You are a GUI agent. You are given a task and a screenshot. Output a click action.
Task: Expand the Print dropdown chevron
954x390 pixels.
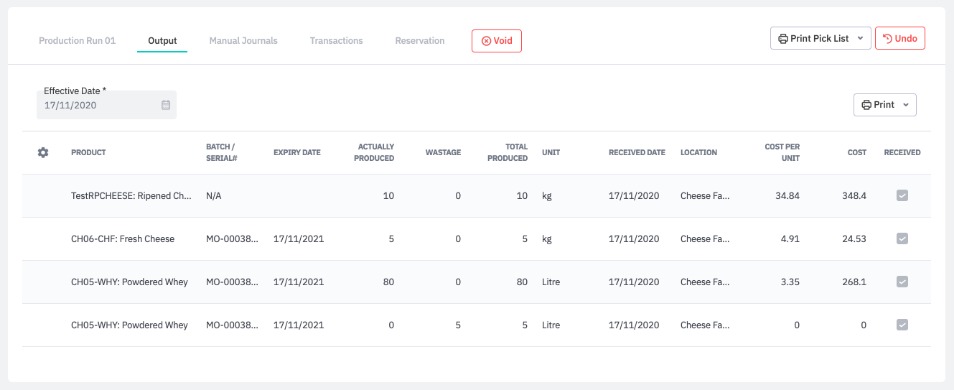[905, 105]
